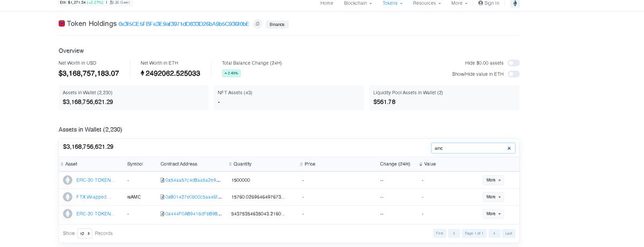This screenshot has height=247, width=644.
Task: Click the Page 1 of 1 indicator
Action: point(474,234)
